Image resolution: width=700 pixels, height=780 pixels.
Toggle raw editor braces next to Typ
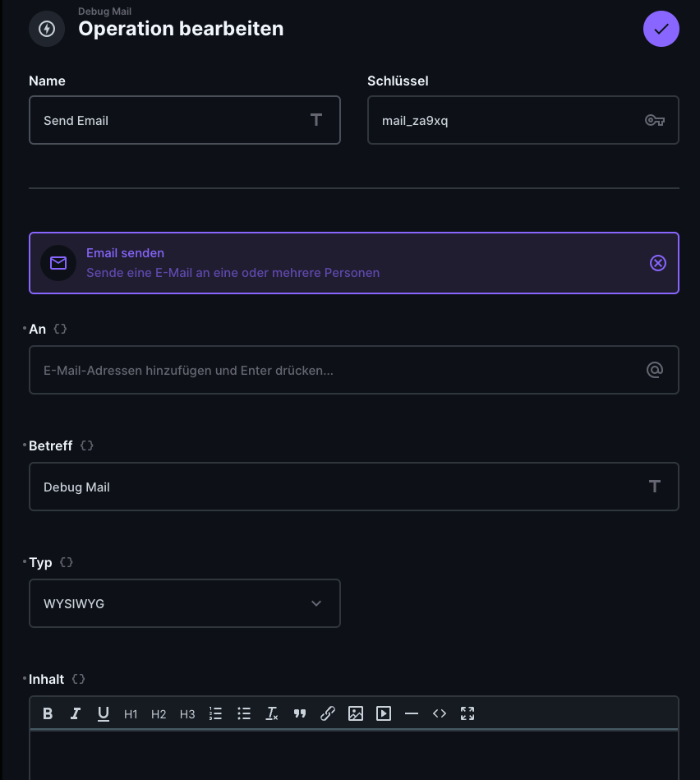(66, 562)
